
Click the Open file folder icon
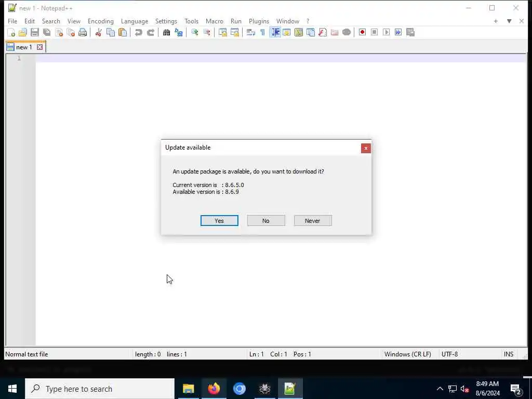(x=23, y=32)
